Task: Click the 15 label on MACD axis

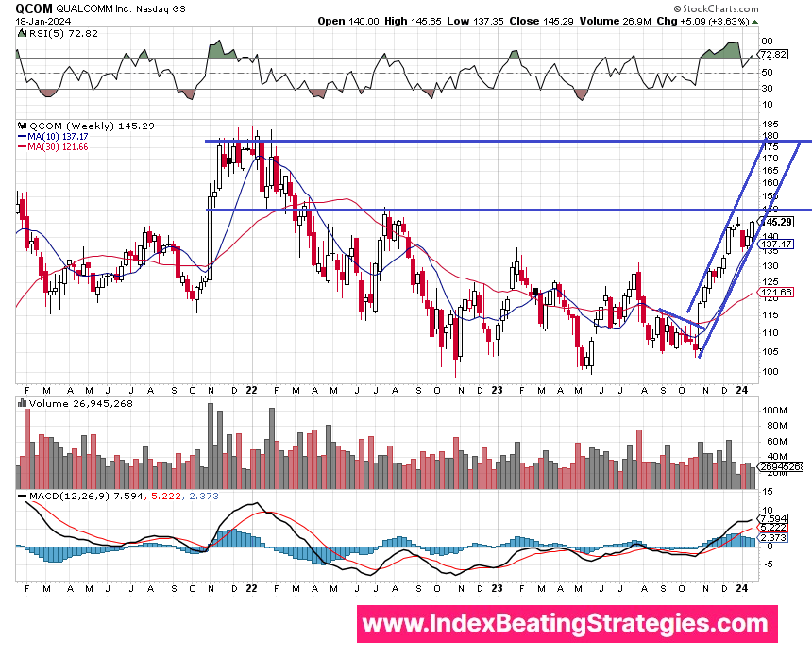Action: (768, 491)
